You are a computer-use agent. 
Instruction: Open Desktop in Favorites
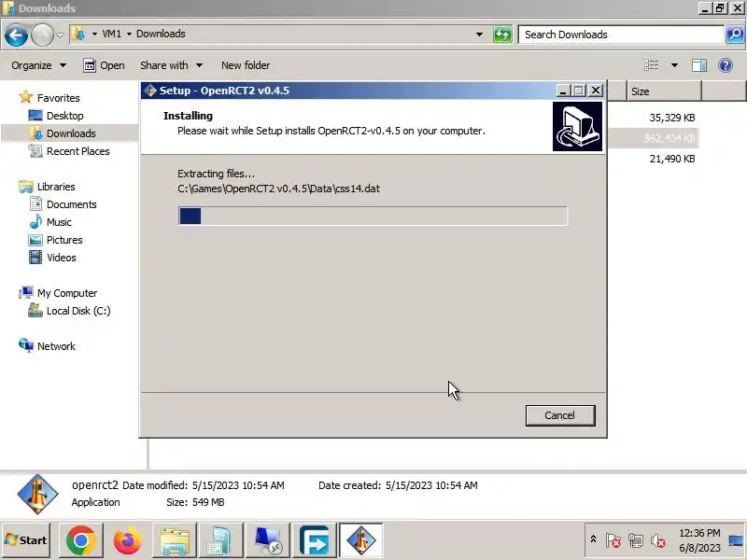coord(56,116)
